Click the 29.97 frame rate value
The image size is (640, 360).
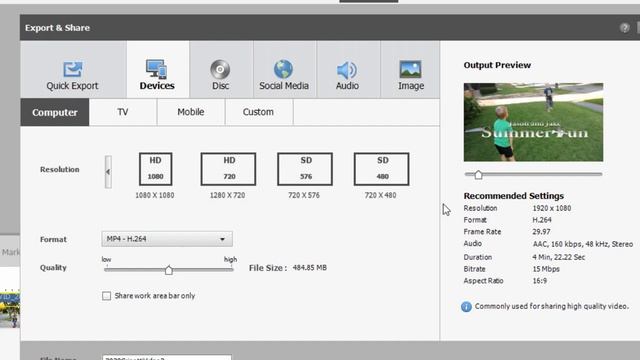[x=541, y=231]
